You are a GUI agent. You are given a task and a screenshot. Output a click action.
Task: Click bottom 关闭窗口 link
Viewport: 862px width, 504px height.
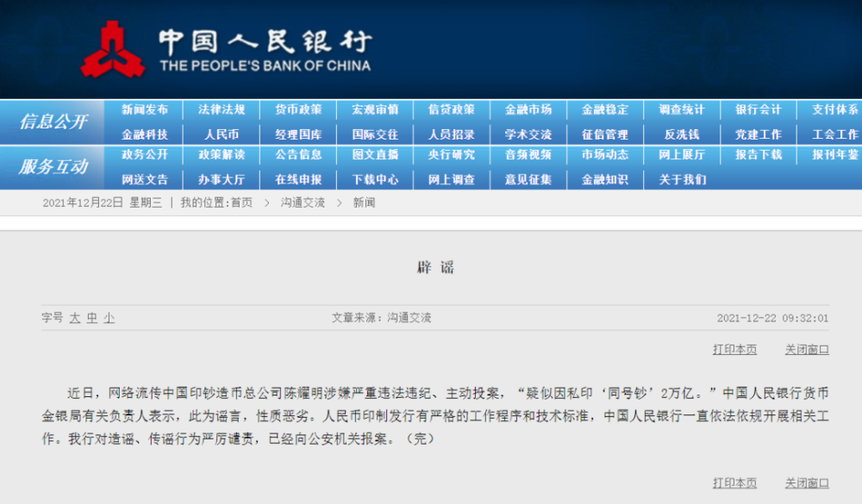click(807, 483)
